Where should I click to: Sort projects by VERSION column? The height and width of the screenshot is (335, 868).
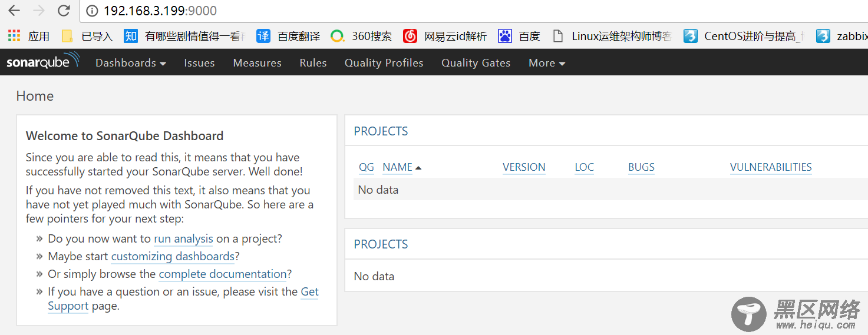[x=524, y=167]
